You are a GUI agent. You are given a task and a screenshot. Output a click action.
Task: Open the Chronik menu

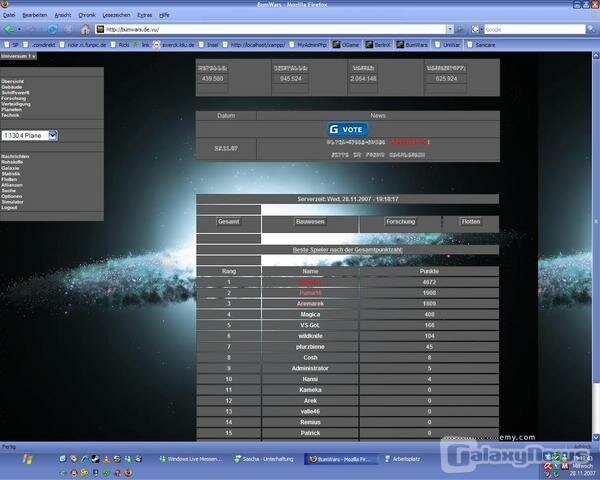[x=87, y=15]
